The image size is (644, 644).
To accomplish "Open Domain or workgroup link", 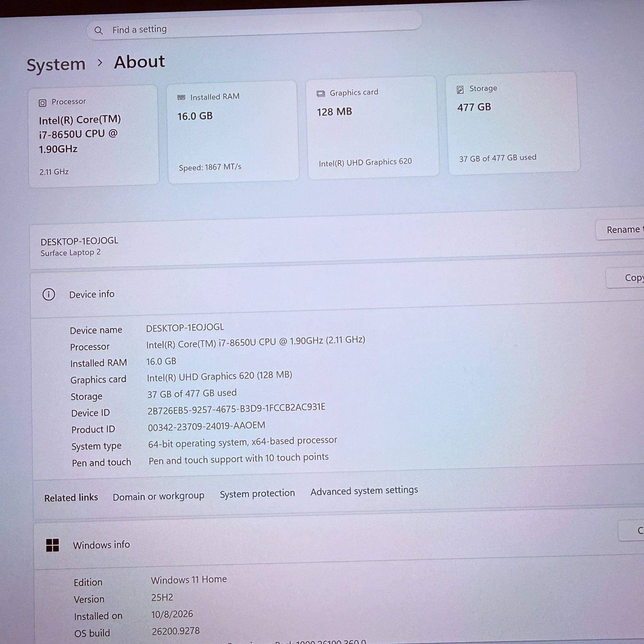I will click(159, 496).
